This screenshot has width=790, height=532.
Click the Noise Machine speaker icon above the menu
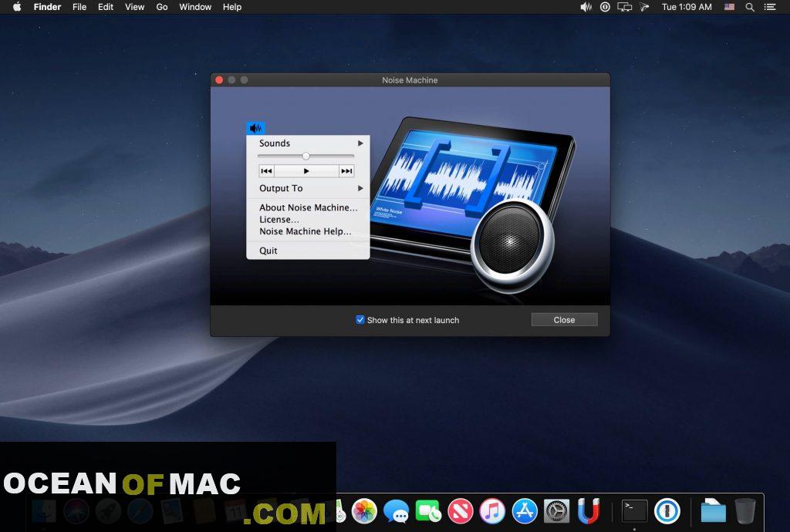point(255,128)
